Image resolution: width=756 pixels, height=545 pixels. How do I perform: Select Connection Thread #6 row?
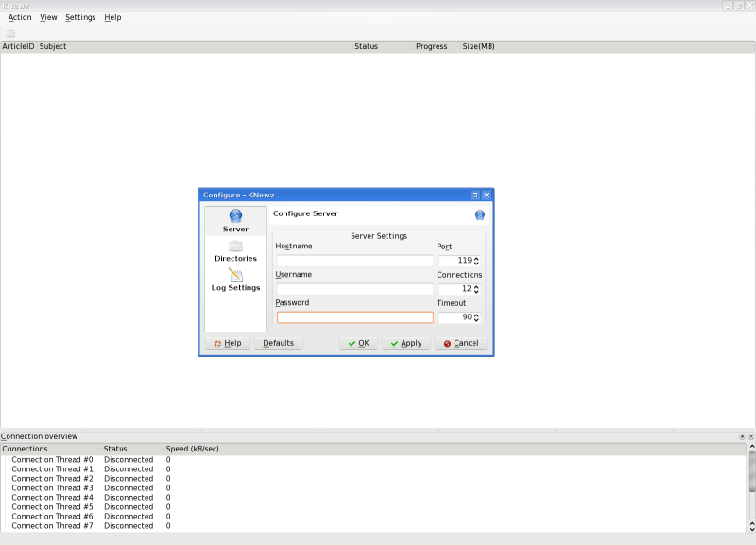tap(52, 517)
